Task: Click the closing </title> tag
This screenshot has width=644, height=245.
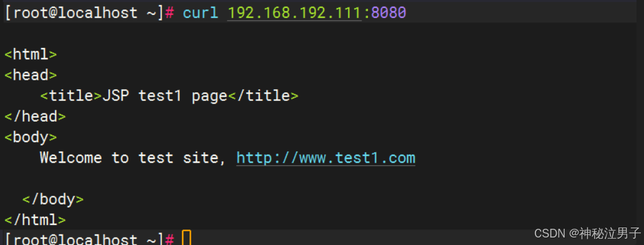Action: pos(263,96)
